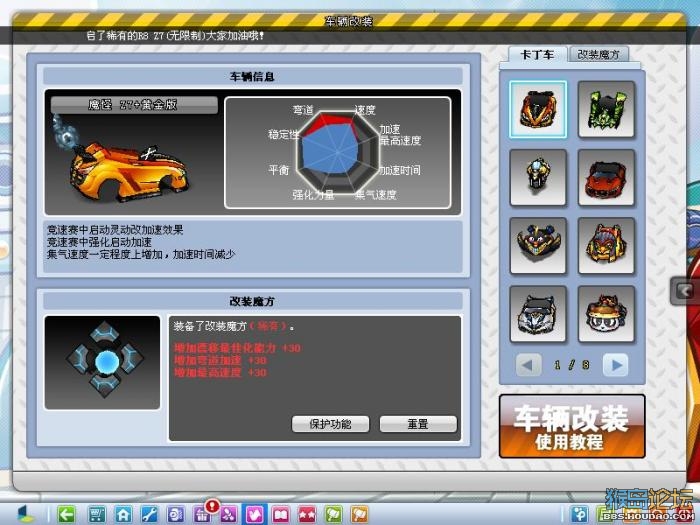Click the pink bird icon in toolbar
The image size is (700, 525).
254,514
